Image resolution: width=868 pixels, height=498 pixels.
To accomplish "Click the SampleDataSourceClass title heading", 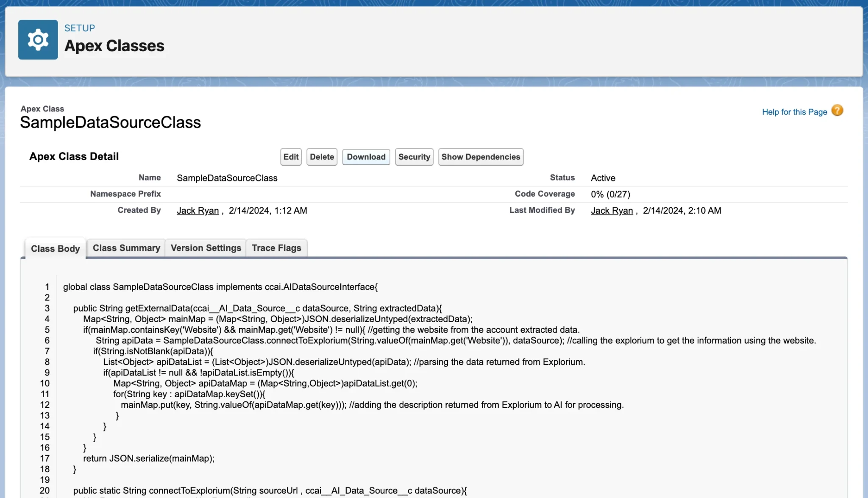I will pos(110,122).
